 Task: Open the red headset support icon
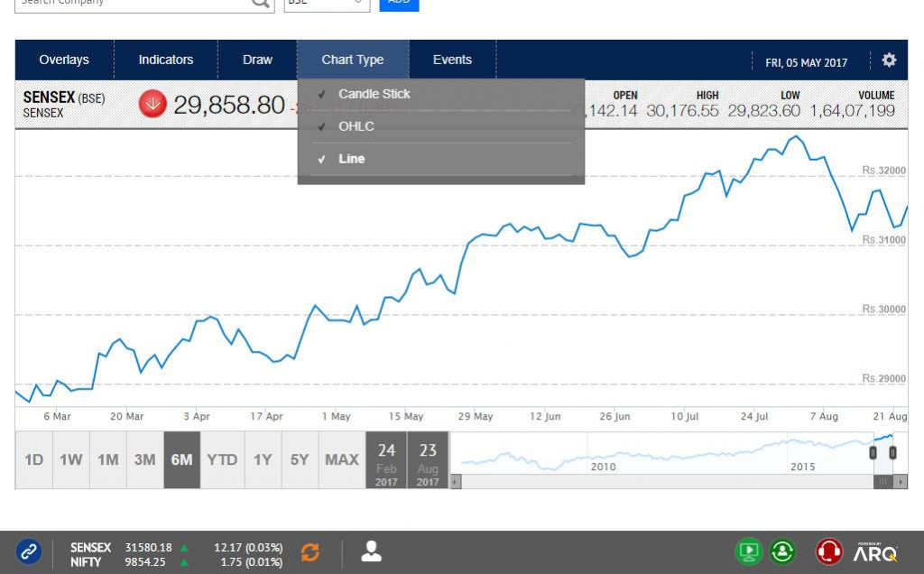click(x=829, y=551)
